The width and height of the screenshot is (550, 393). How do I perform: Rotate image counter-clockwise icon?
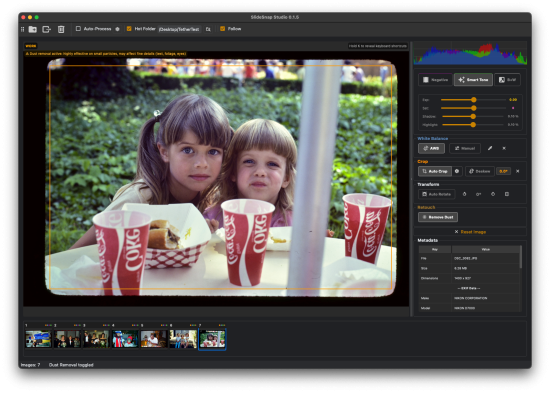464,194
